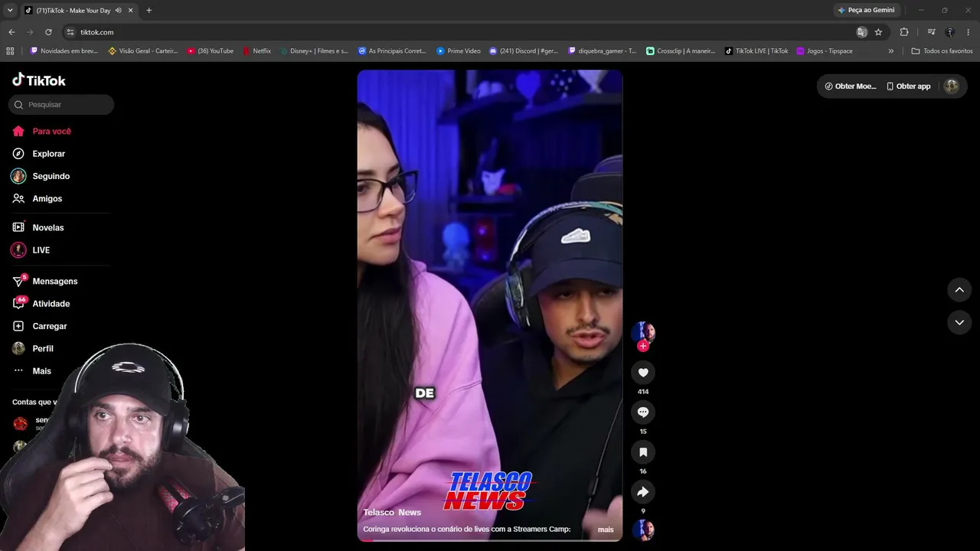Open the Netflix bookmark

(x=256, y=51)
